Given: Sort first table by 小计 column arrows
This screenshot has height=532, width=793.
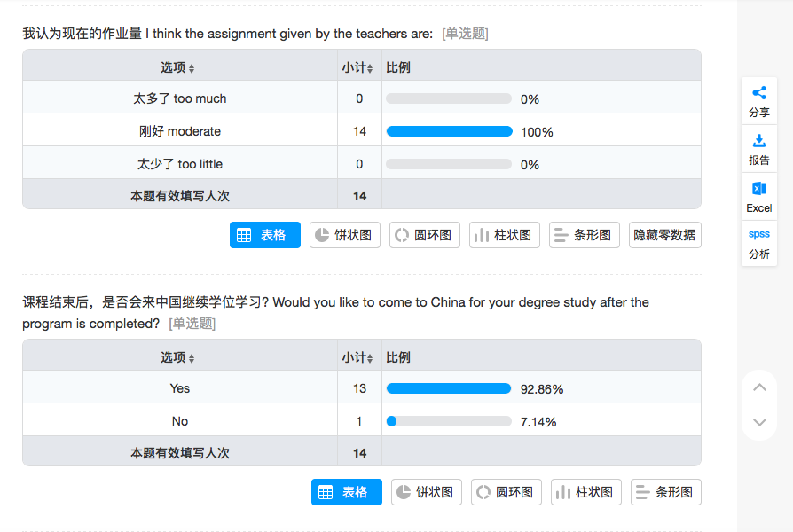Looking at the screenshot, I should pyautogui.click(x=370, y=68).
